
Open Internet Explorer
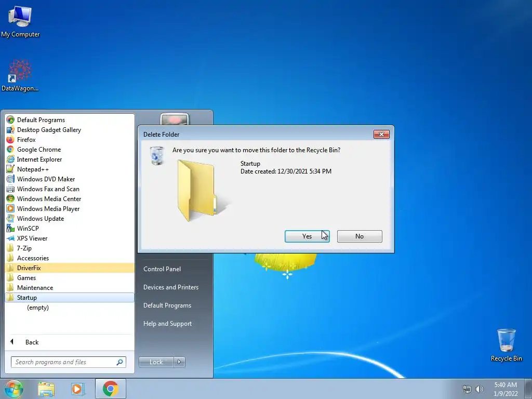70,159
